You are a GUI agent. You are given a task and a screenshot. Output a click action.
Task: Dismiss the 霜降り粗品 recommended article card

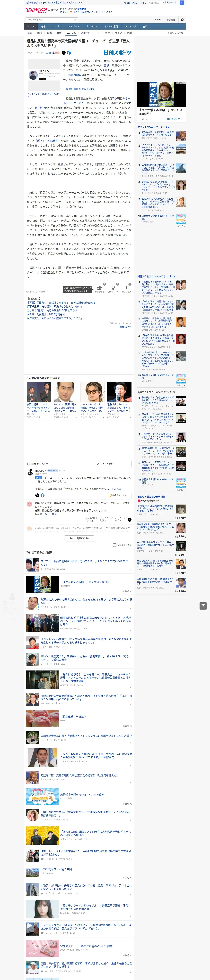coord(50,417)
